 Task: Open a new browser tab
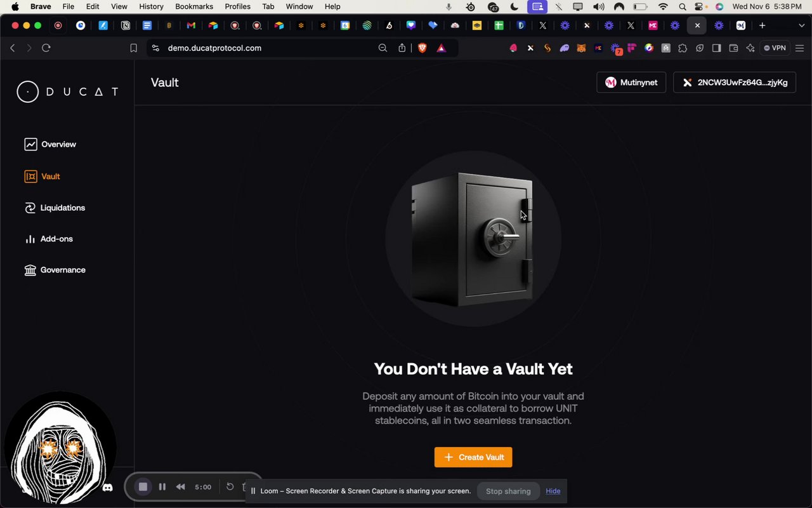coord(763,25)
